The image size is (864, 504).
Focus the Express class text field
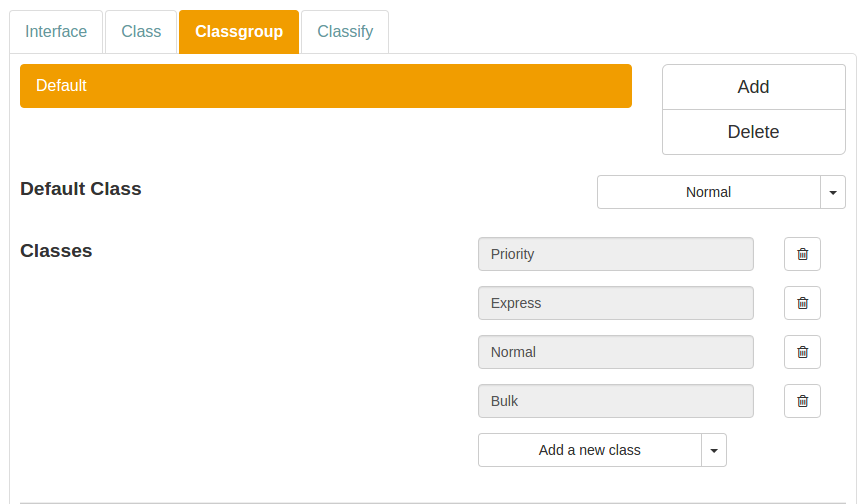click(616, 303)
